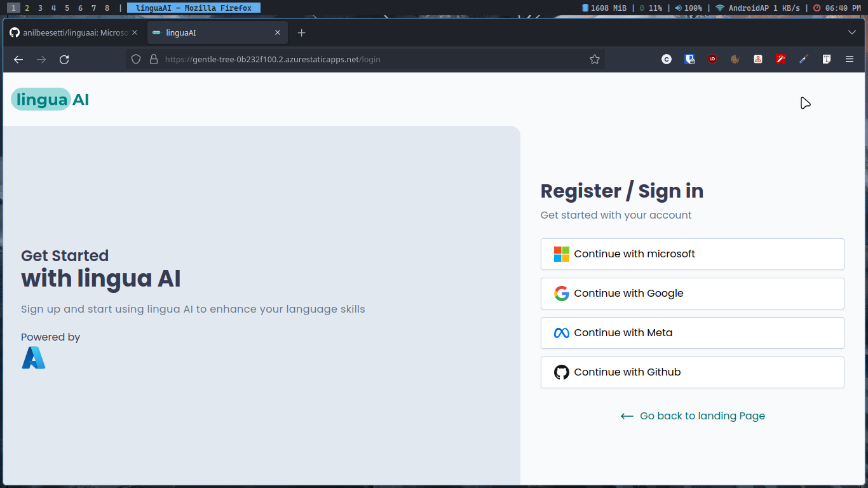Click the red magic wand extension icon

click(x=780, y=59)
